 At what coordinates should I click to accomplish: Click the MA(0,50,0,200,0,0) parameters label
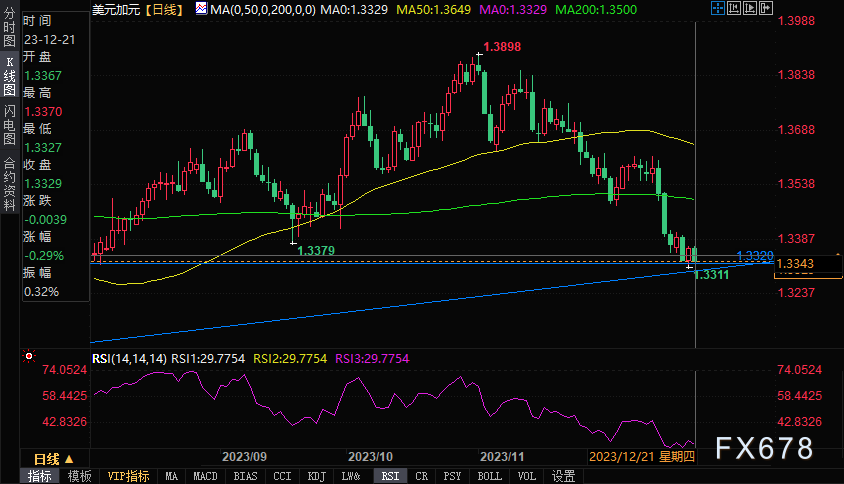[x=263, y=10]
